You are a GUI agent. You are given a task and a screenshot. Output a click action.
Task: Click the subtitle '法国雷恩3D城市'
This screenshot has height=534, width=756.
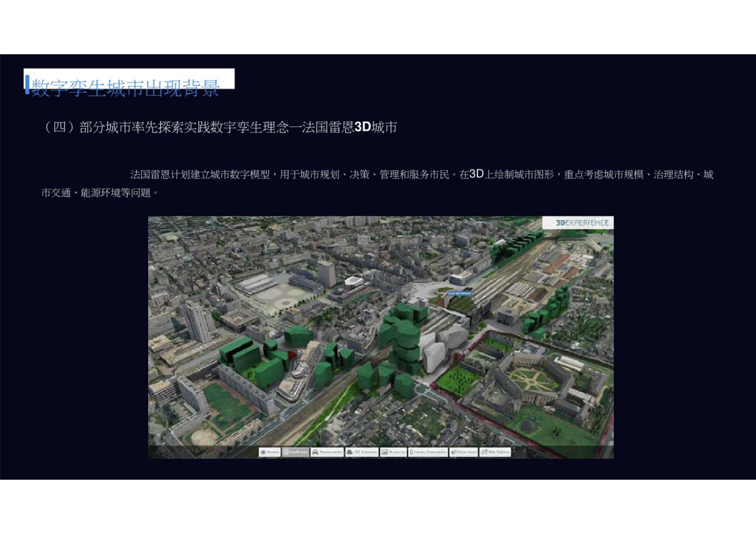[x=350, y=127]
